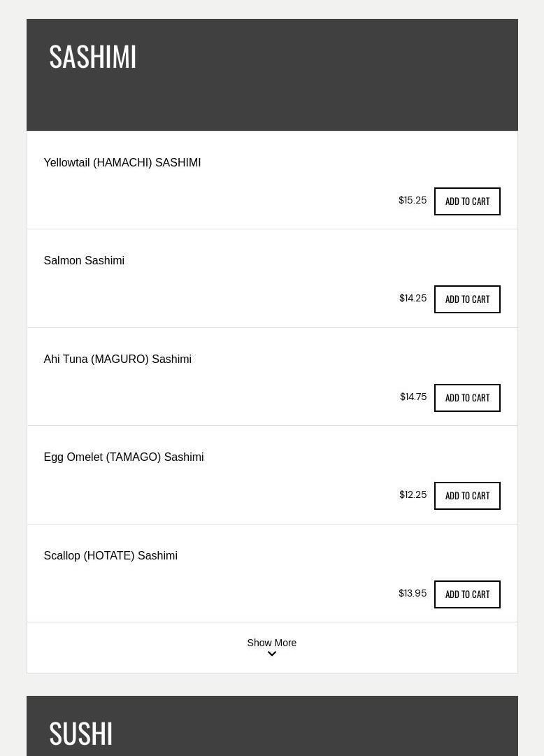Click the chevron arrow under Show More

click(271, 654)
